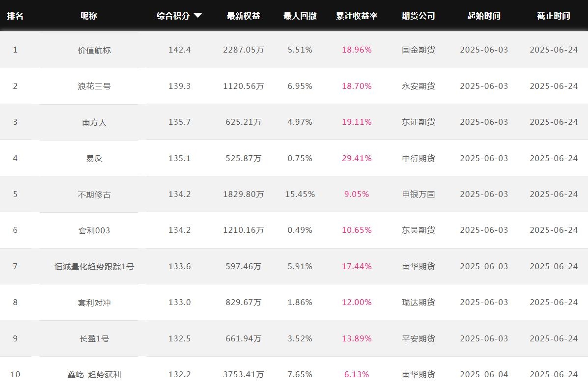Click the futures company 瑞达期货
588x391 pixels.
(x=419, y=302)
